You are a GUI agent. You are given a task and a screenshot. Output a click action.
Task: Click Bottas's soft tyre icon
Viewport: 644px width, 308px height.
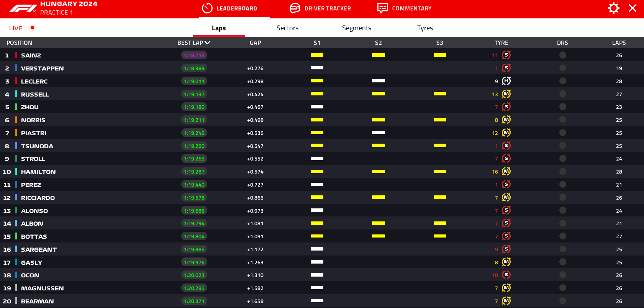(x=506, y=236)
